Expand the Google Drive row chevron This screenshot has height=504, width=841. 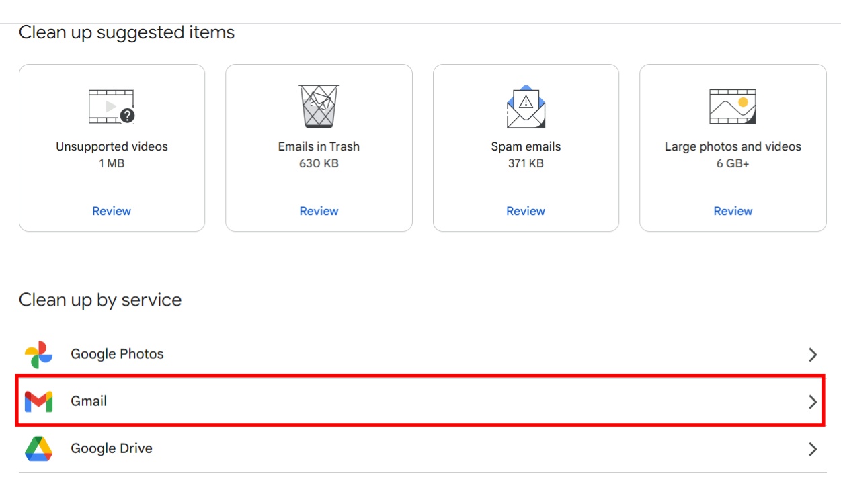click(812, 448)
